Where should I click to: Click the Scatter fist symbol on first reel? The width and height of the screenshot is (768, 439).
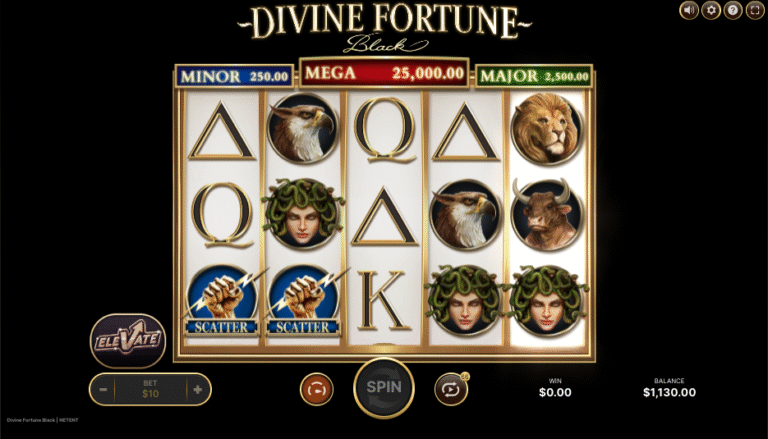222,301
